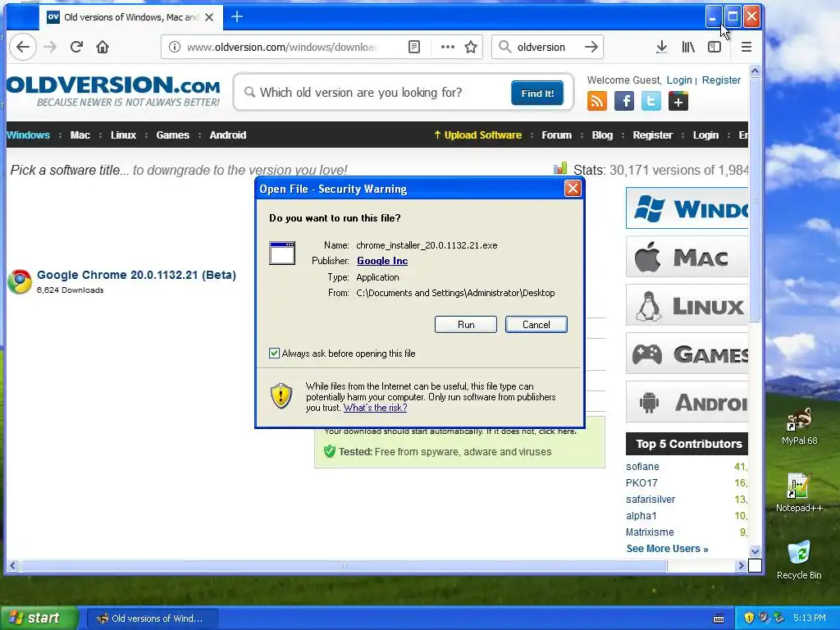The image size is (840, 630).
Task: Click Register link near Welcome Guest
Action: [721, 80]
